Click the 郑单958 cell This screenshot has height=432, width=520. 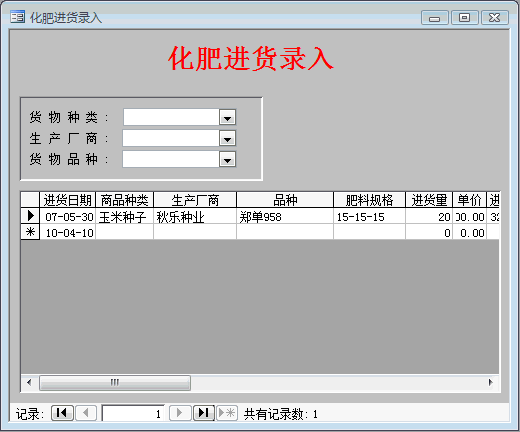[x=285, y=217]
